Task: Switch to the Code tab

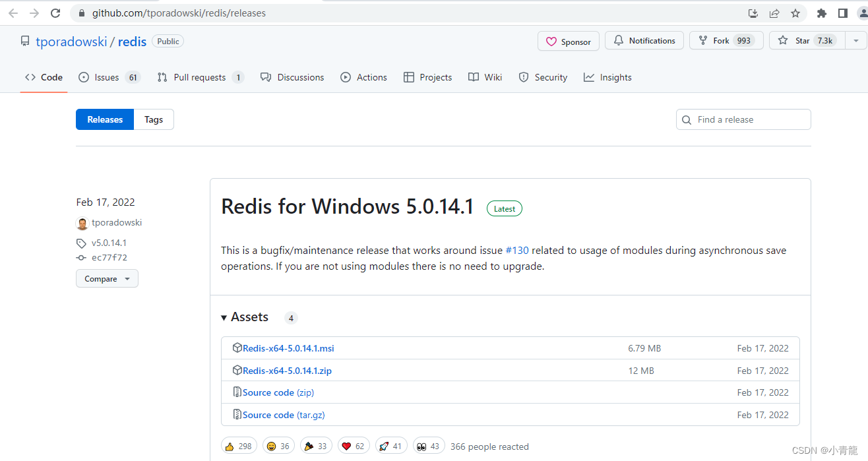Action: tap(44, 77)
